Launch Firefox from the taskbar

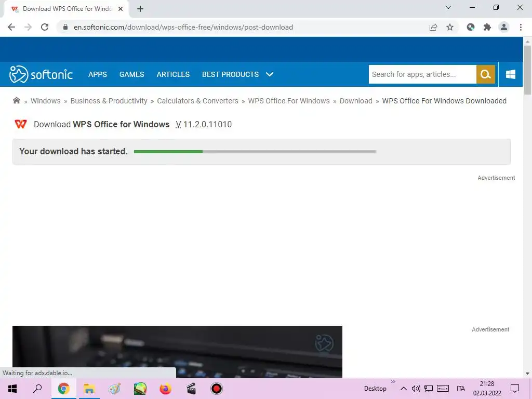165,389
